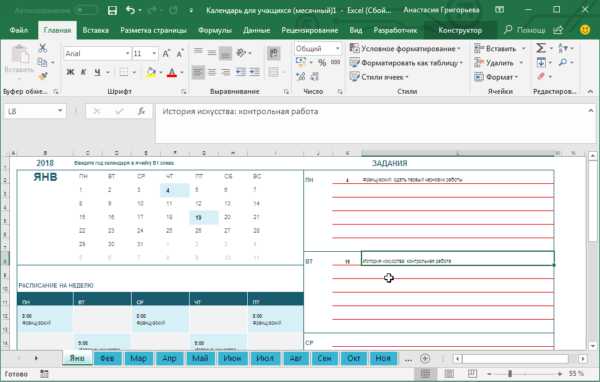The width and height of the screenshot is (600, 382).
Task: Click the AutoSum sigma icon
Action: tap(541, 48)
